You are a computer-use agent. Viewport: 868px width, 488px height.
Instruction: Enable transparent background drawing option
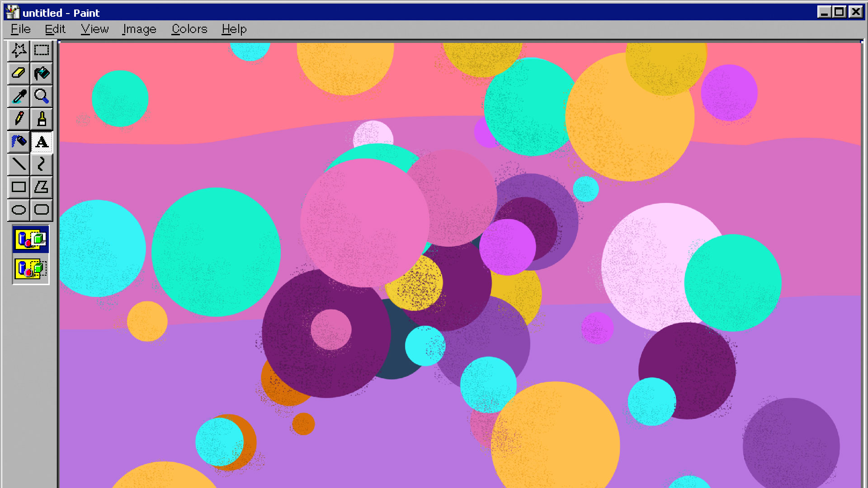[x=31, y=269]
